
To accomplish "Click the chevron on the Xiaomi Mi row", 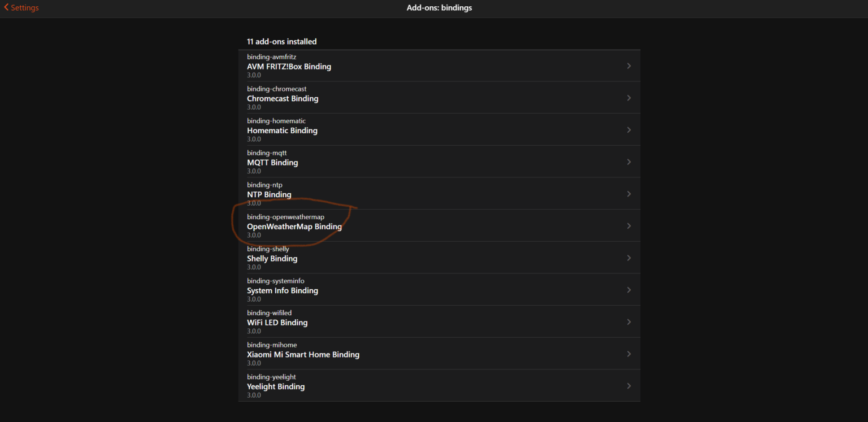I will click(x=629, y=354).
